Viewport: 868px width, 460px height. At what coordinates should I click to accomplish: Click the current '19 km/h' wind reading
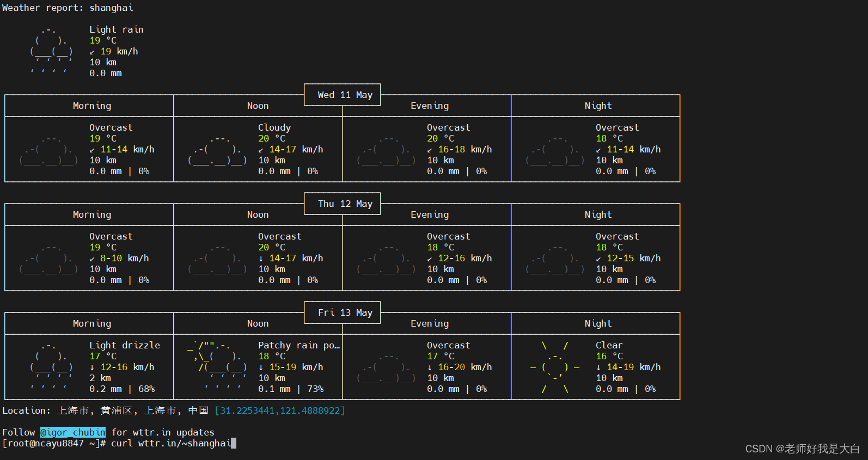click(119, 51)
